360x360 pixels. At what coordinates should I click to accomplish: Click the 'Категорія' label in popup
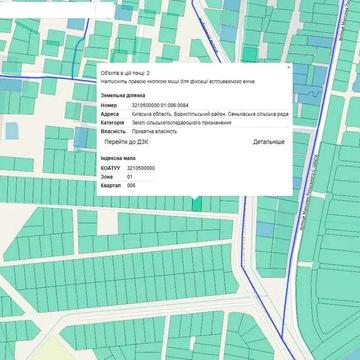point(113,123)
